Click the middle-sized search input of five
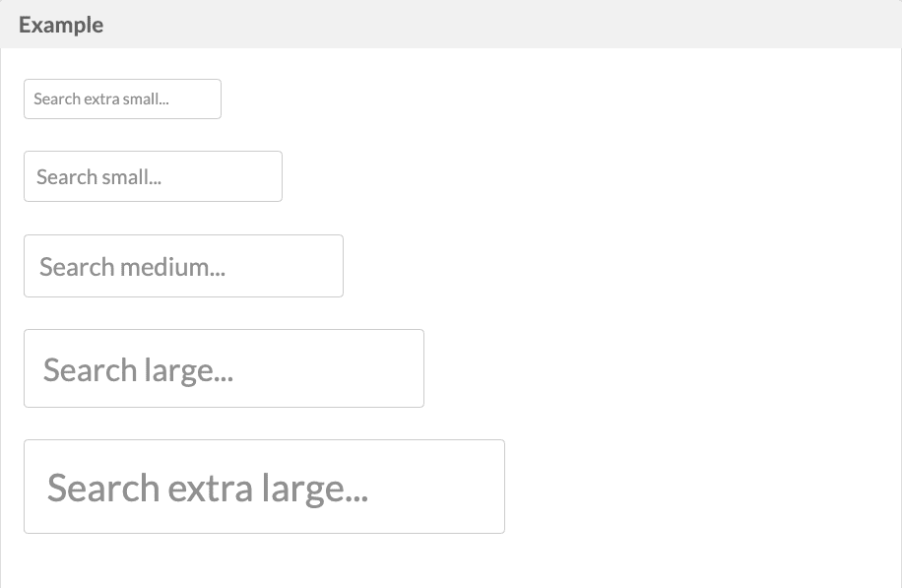The height and width of the screenshot is (588, 902). [183, 266]
